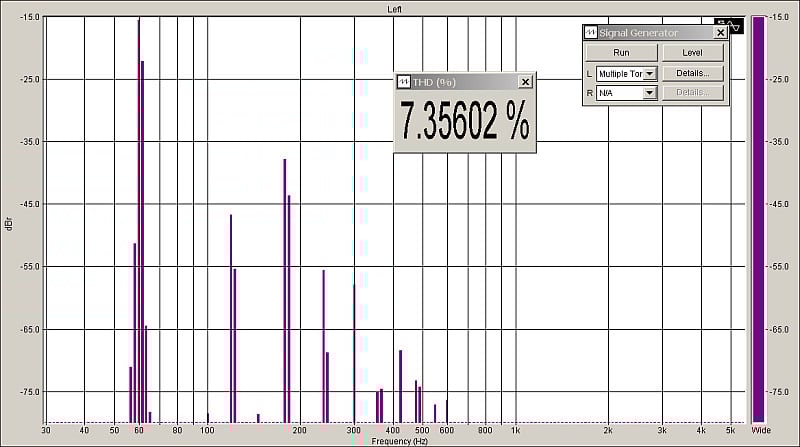Close the Signal Generator window
The image size is (800, 447).
point(720,32)
